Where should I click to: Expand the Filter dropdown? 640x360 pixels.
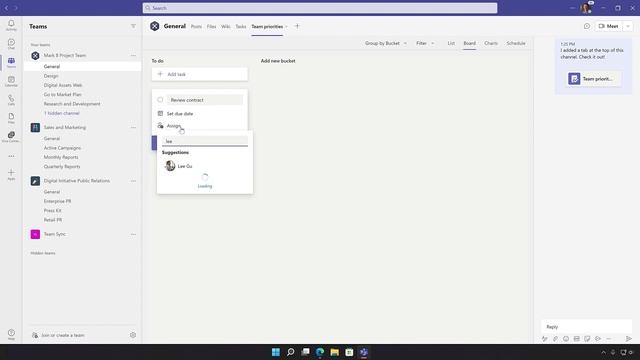tap(425, 43)
